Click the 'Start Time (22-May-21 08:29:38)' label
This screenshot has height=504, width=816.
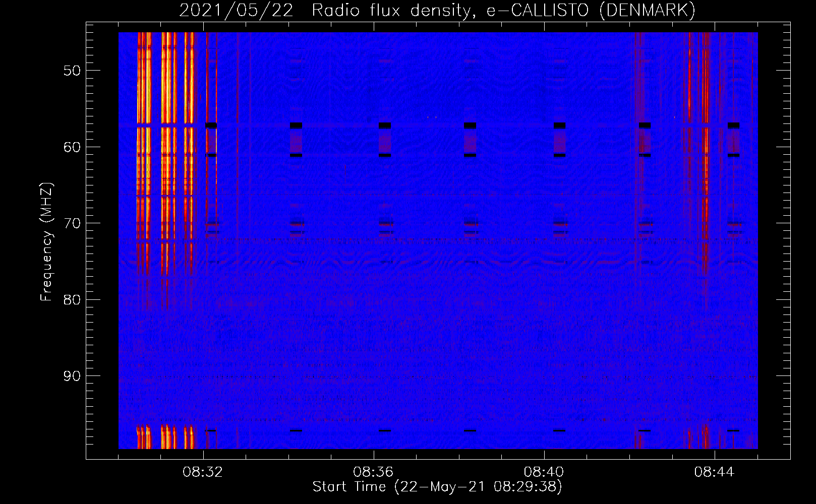437,487
